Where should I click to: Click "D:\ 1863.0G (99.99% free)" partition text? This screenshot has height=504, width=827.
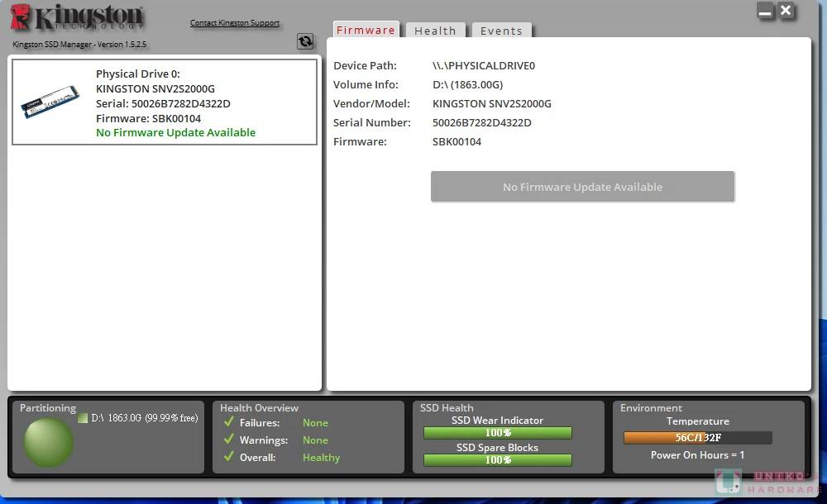point(145,418)
